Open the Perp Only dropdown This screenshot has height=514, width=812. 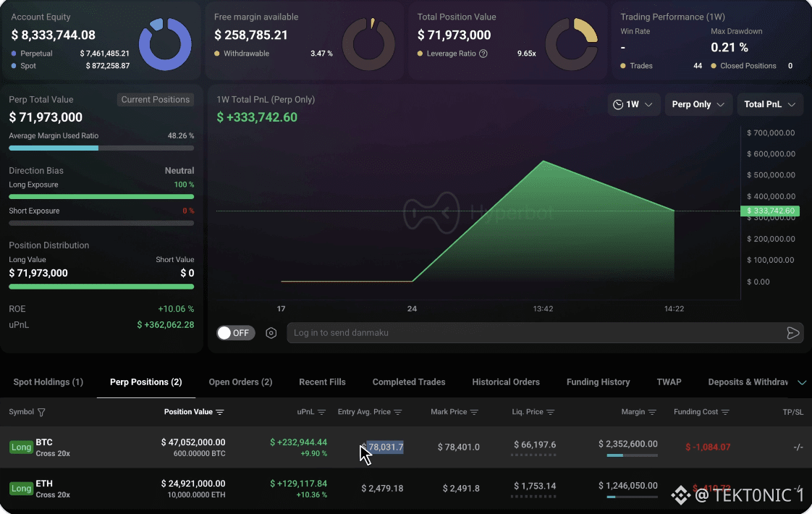coord(698,105)
